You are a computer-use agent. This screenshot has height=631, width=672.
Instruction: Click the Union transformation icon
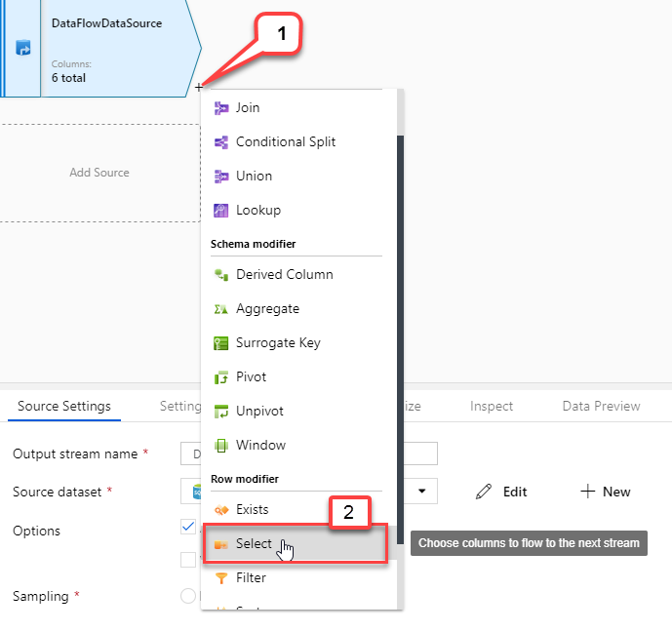tap(220, 177)
